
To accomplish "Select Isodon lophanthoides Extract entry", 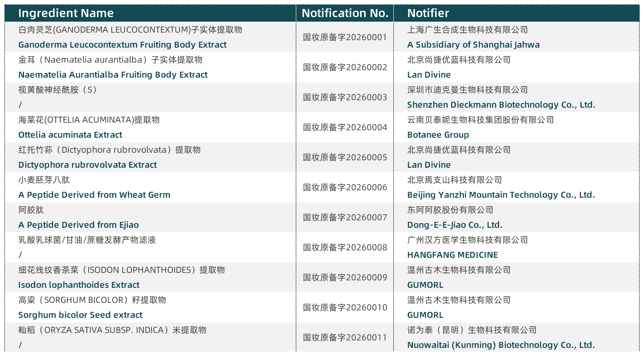I will tap(79, 285).
